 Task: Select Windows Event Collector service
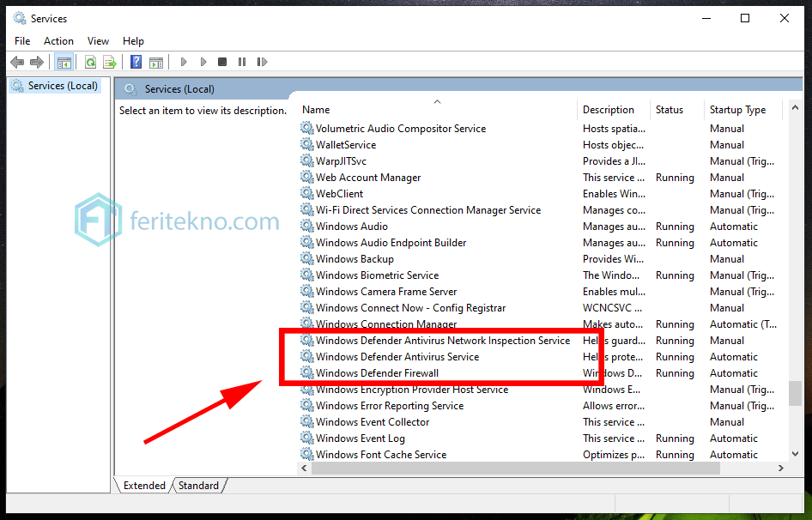(373, 422)
